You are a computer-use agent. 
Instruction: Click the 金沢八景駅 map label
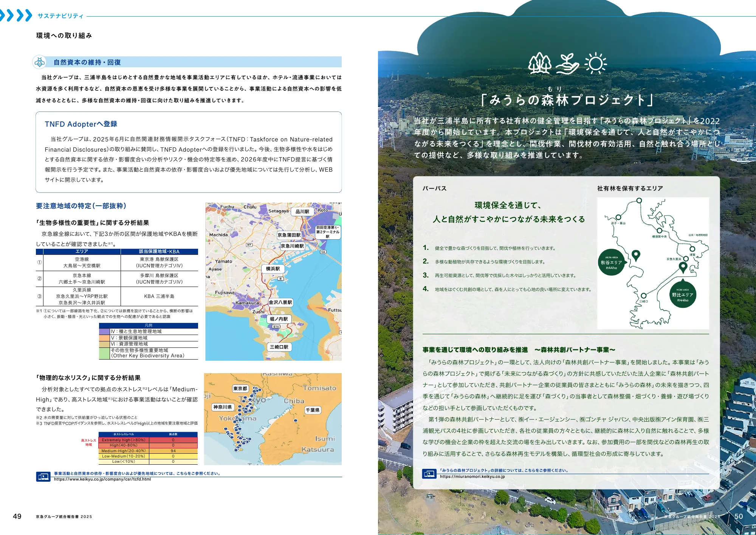281,302
